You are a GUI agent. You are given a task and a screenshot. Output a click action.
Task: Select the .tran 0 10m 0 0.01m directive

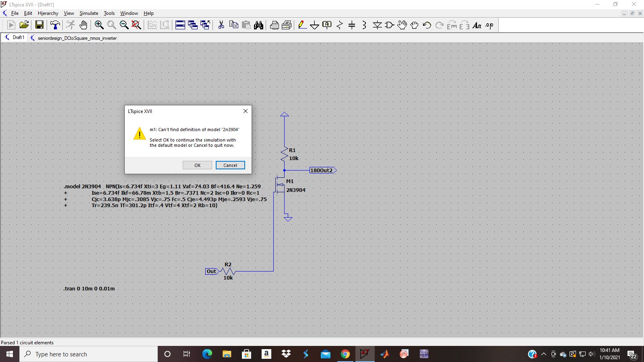(89, 289)
